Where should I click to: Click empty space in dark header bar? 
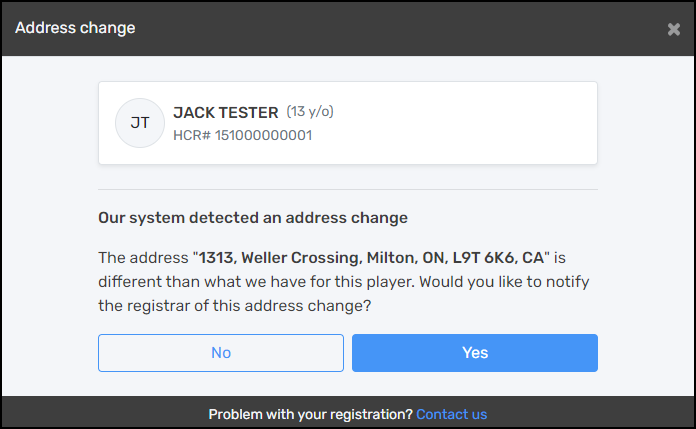(x=400, y=28)
